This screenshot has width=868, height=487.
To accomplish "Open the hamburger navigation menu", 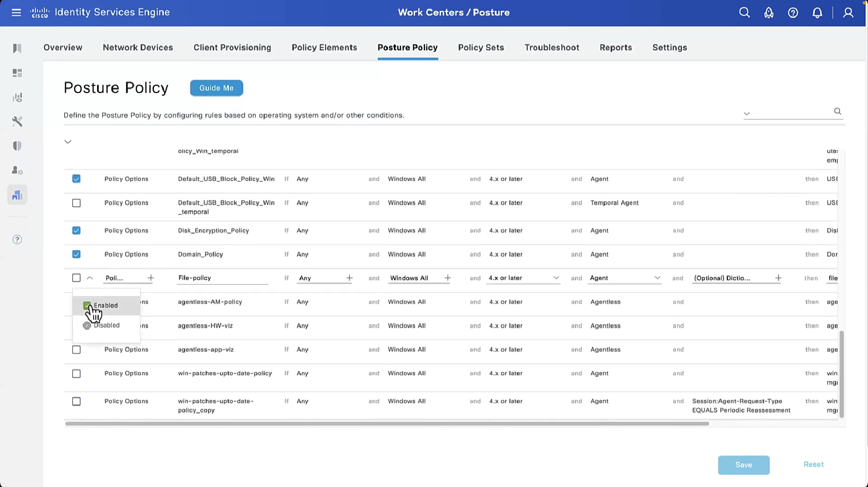I will [16, 12].
